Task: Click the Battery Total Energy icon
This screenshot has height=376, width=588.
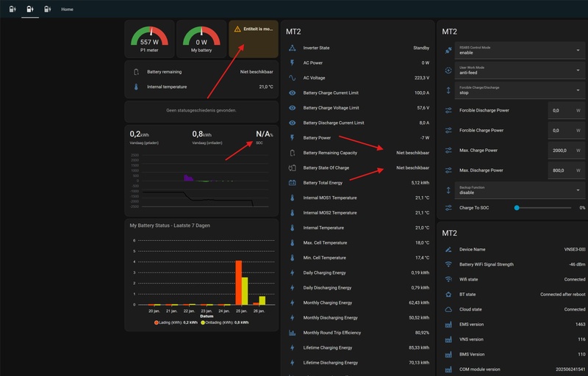Action: coord(292,183)
